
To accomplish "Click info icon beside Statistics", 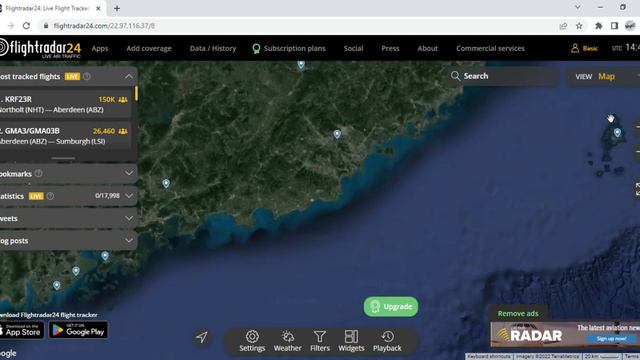I will 50,196.
